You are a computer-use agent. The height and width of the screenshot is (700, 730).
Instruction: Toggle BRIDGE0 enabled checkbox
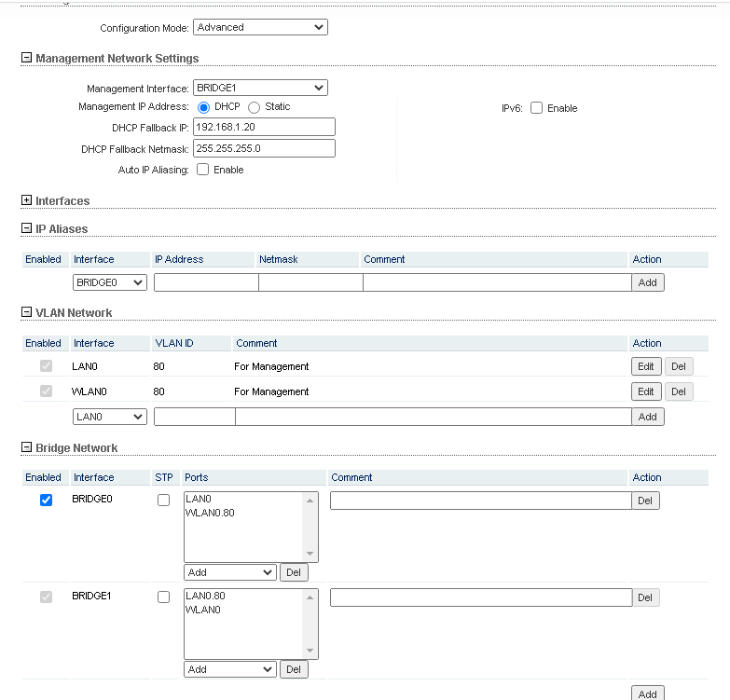tap(46, 501)
